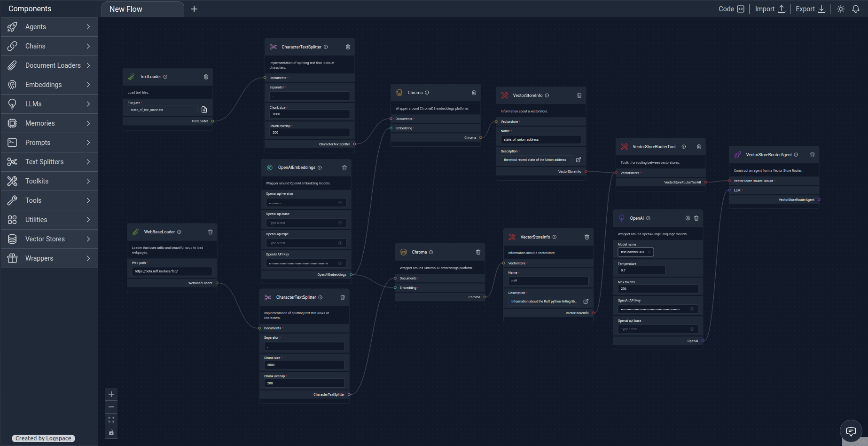This screenshot has height=446, width=868.
Task: Click the notification bell icon
Action: point(856,9)
